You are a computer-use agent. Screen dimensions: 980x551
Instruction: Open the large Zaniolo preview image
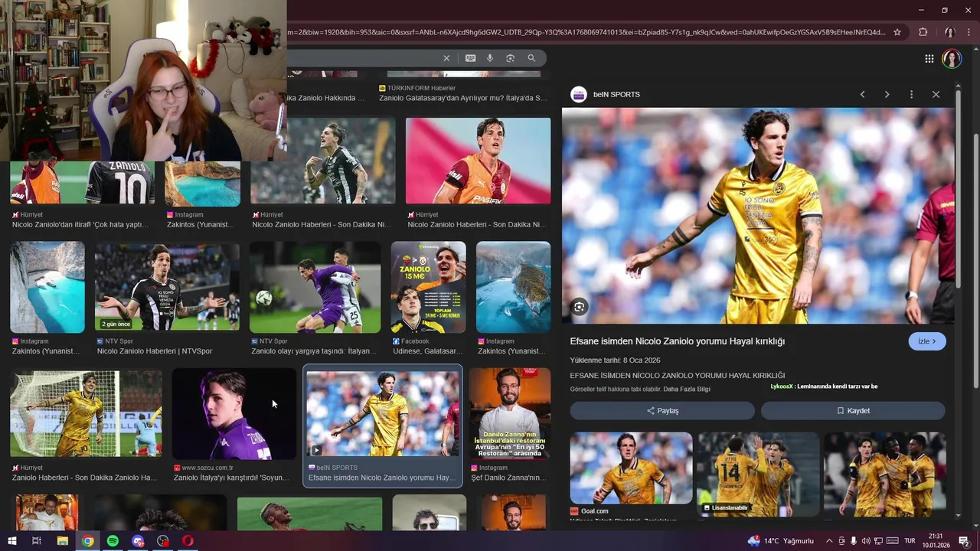pos(758,216)
